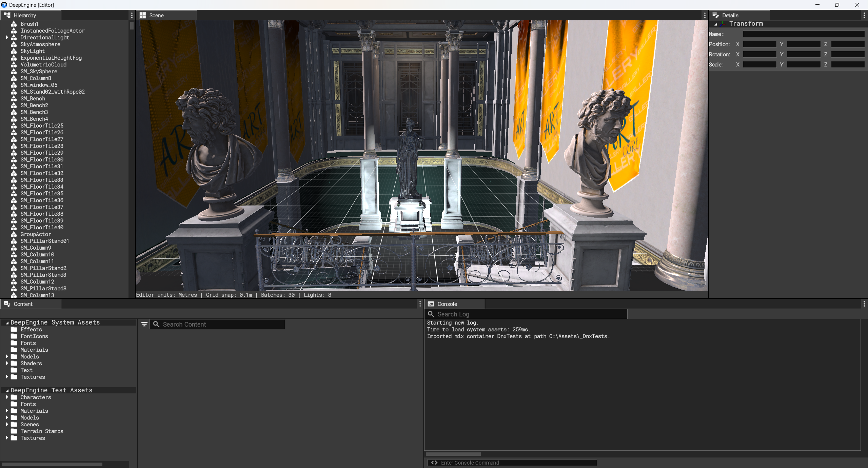Click the Search Log magnifier icon

[x=431, y=314]
